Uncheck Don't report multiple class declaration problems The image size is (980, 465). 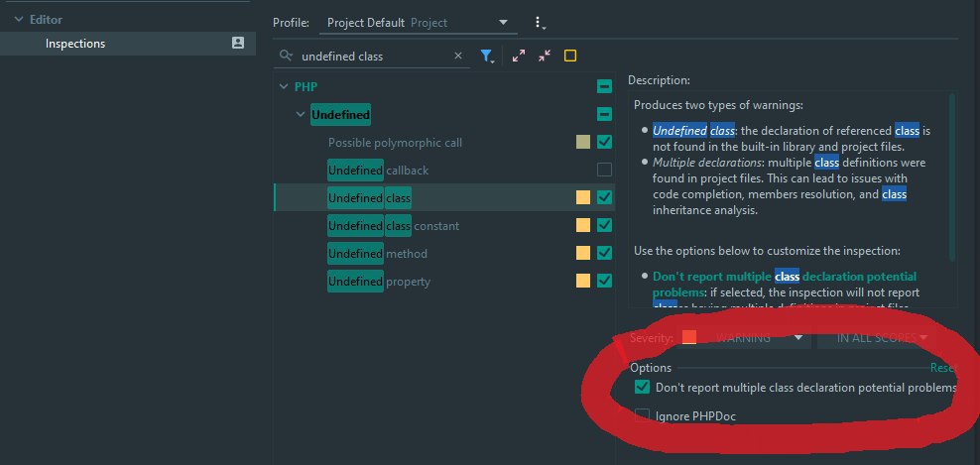[643, 388]
